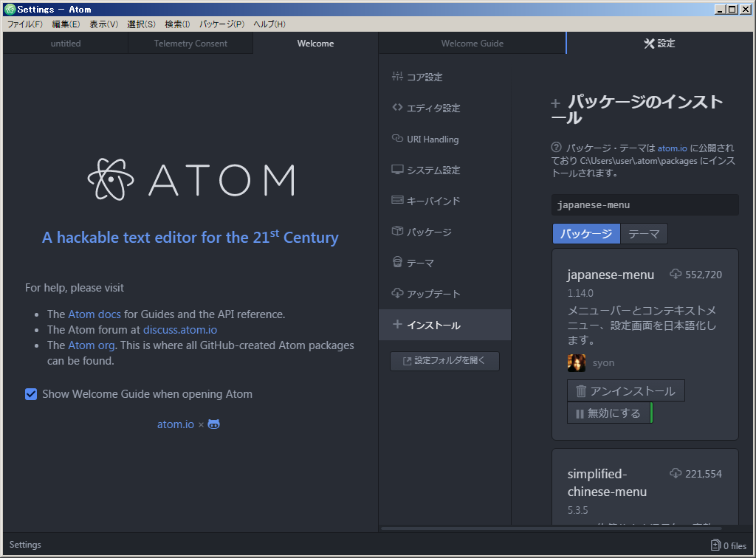Screen dimensions: 756x558
Task: Open the 検索(I) menu
Action: pyautogui.click(x=177, y=24)
